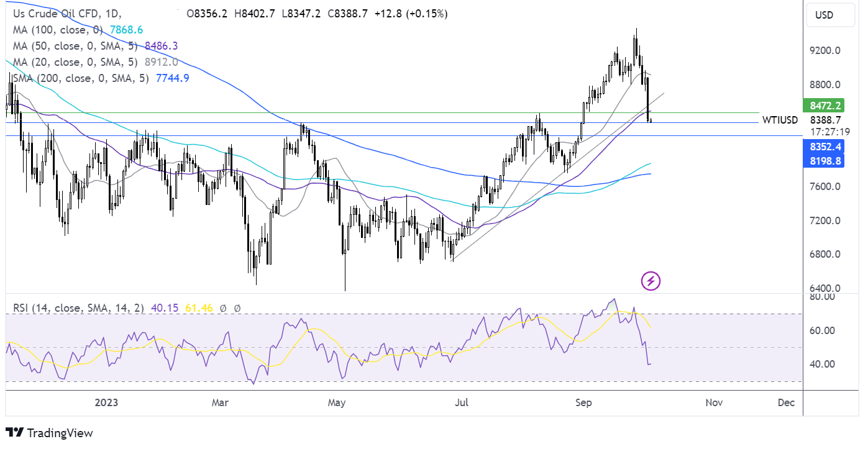Click the 8388.7 last price label
868x449 pixels.
[x=826, y=119]
